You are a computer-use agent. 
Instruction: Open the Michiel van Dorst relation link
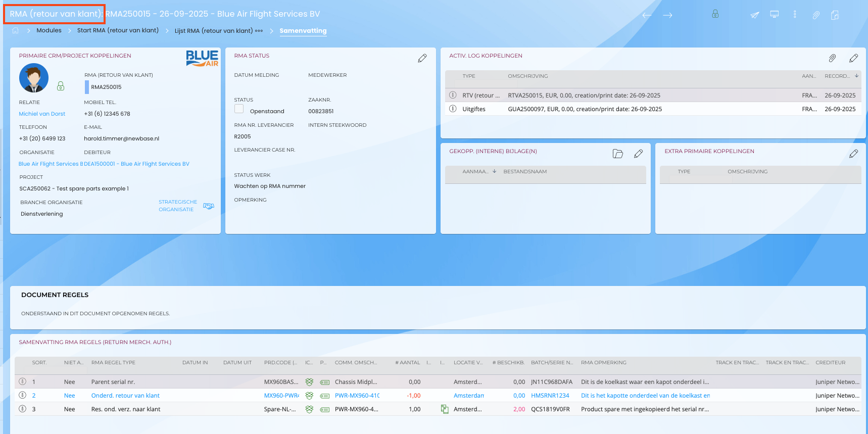click(42, 114)
